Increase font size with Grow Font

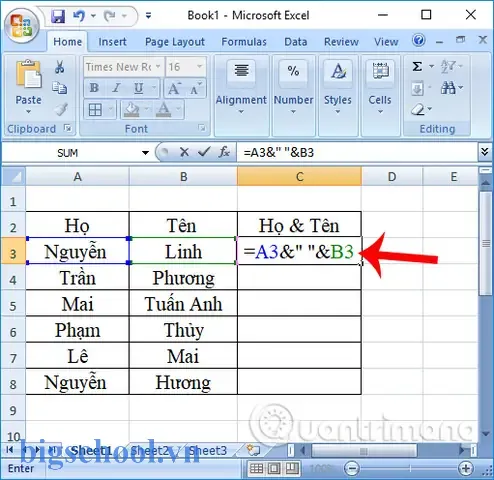click(x=175, y=88)
